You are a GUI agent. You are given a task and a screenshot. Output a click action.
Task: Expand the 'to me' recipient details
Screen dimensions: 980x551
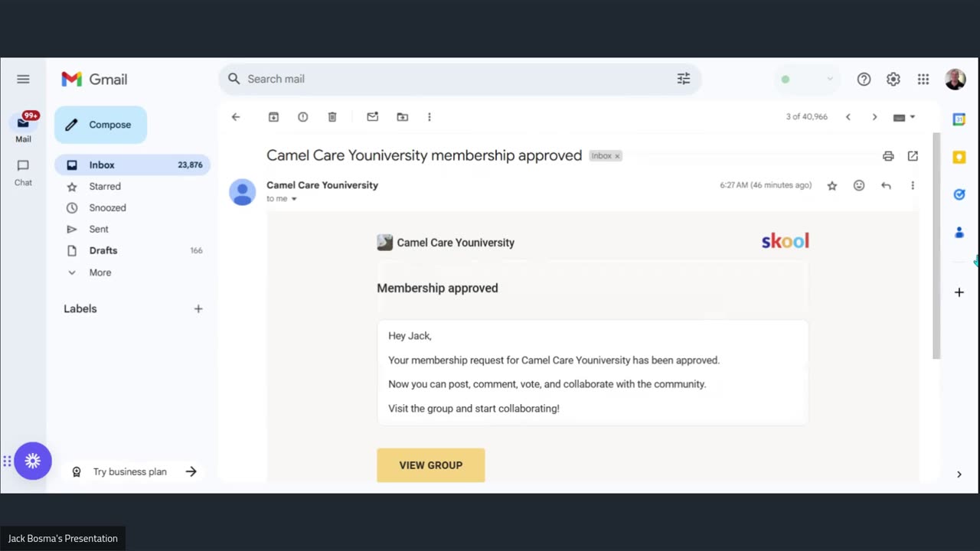294,199
